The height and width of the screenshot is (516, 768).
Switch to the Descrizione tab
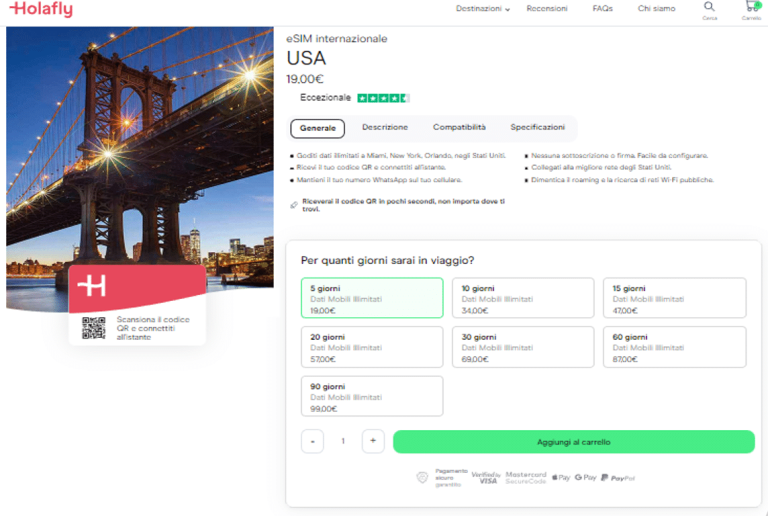pyautogui.click(x=385, y=128)
